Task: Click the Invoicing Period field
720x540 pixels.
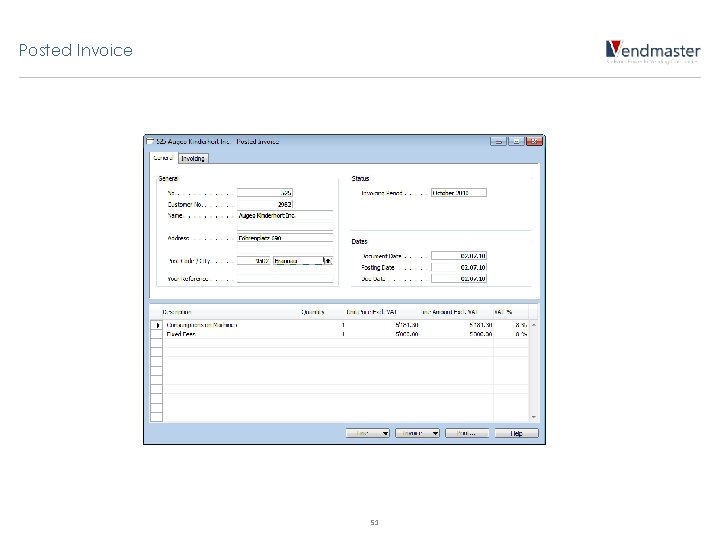Action: (459, 193)
